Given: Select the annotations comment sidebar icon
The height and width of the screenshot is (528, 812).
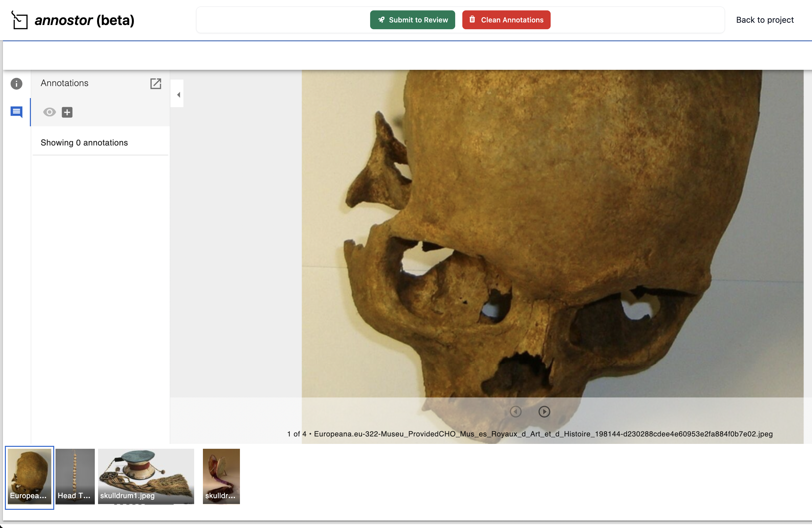Looking at the screenshot, I should (16, 112).
